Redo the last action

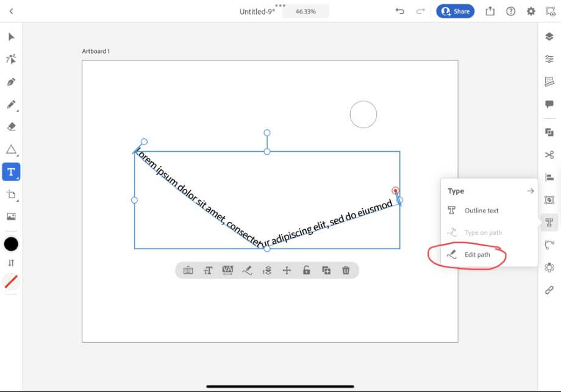coord(420,12)
